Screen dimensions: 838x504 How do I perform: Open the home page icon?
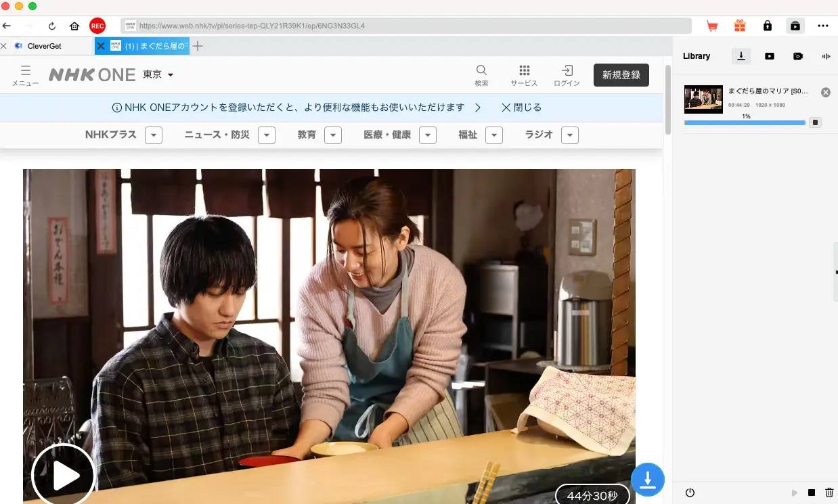[x=74, y=26]
